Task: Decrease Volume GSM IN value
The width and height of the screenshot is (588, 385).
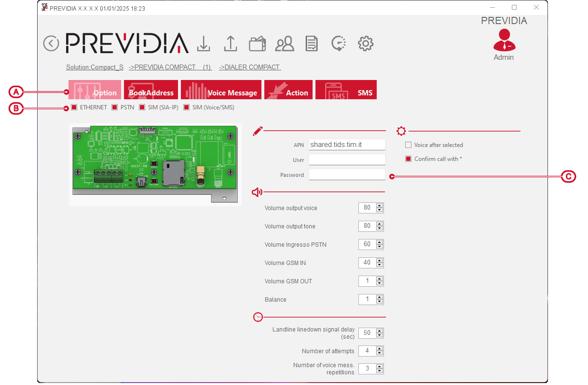Action: tap(380, 265)
